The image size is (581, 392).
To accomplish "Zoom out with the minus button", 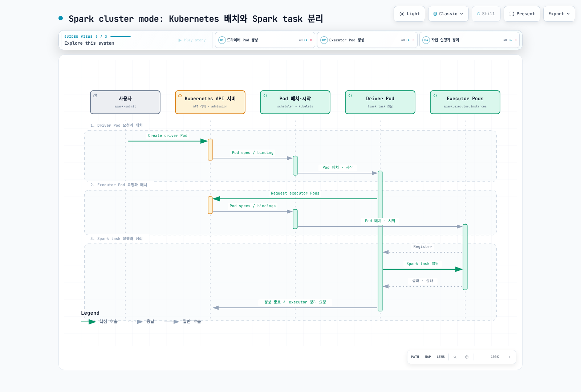I will [x=480, y=357].
